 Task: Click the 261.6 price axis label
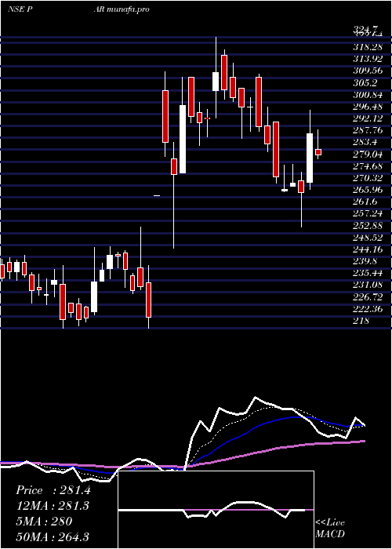pos(365,202)
